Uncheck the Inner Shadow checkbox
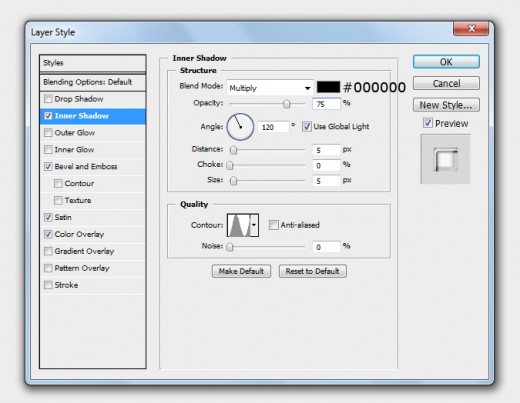Viewport: 520px width, 403px height. pos(48,116)
